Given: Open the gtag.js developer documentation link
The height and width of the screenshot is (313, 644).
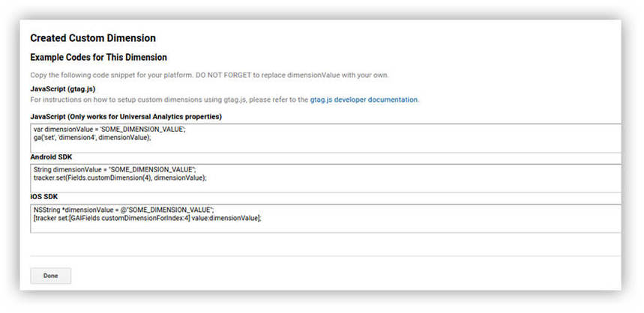Looking at the screenshot, I should [364, 99].
